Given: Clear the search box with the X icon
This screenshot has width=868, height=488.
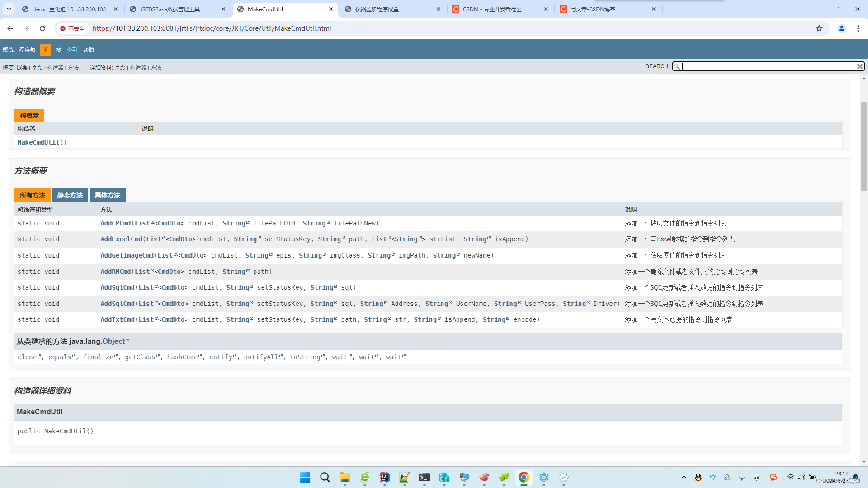Looking at the screenshot, I should point(859,66).
